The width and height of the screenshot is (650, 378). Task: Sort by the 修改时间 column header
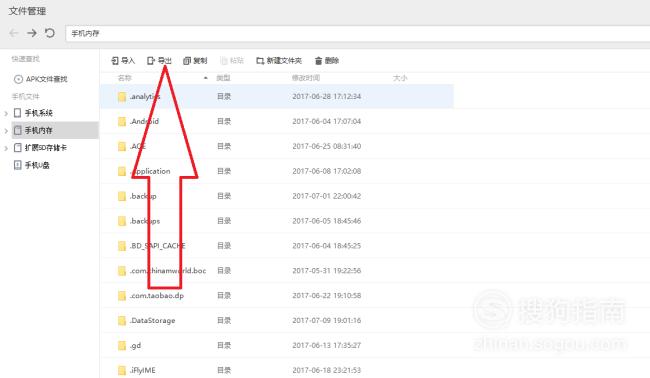pos(306,78)
